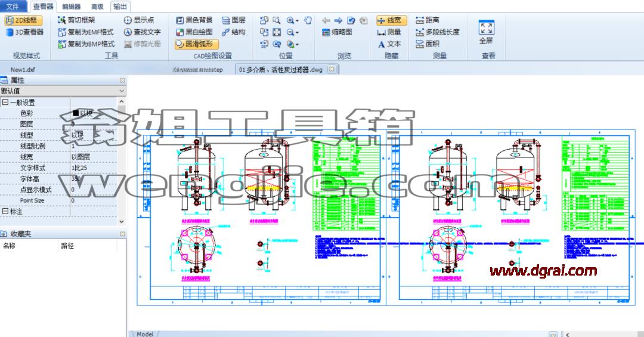The width and height of the screenshot is (644, 337).
Task: Switch to 3D查看器 view style
Action: (24, 32)
